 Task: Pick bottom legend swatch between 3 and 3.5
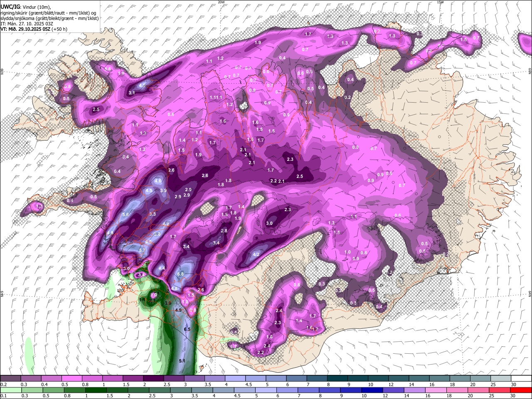point(181,390)
